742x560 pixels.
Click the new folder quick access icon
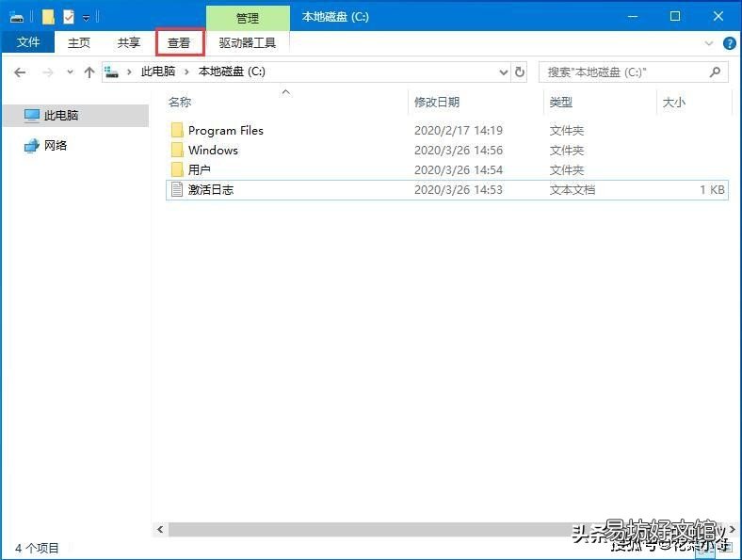click(x=48, y=18)
